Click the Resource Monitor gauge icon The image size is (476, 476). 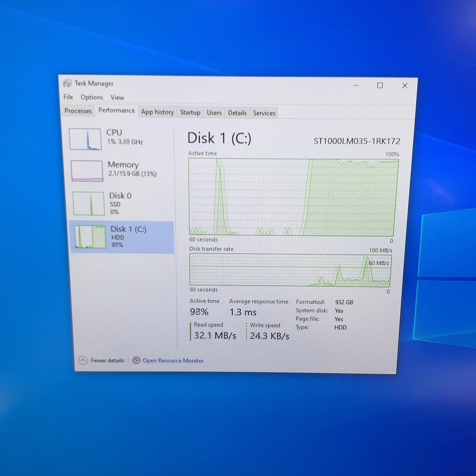[x=136, y=360]
